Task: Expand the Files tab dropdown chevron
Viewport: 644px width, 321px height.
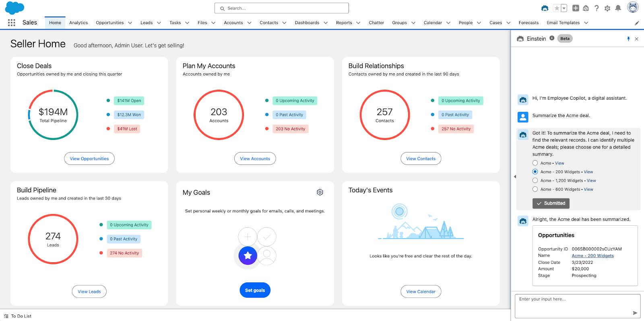Action: (213, 23)
